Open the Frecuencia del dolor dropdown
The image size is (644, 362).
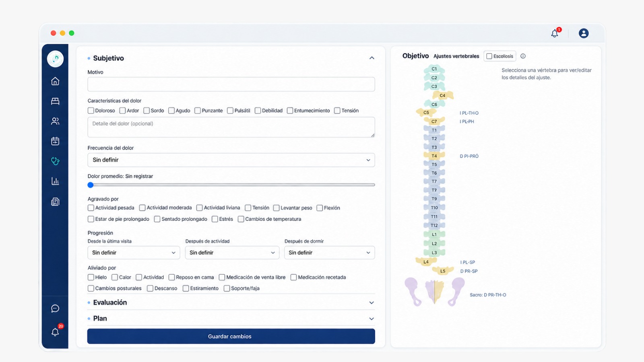231,160
